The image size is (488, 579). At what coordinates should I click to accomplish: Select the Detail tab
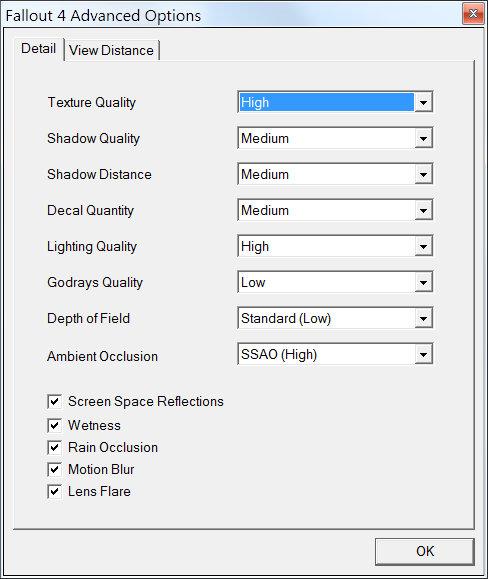click(x=39, y=48)
